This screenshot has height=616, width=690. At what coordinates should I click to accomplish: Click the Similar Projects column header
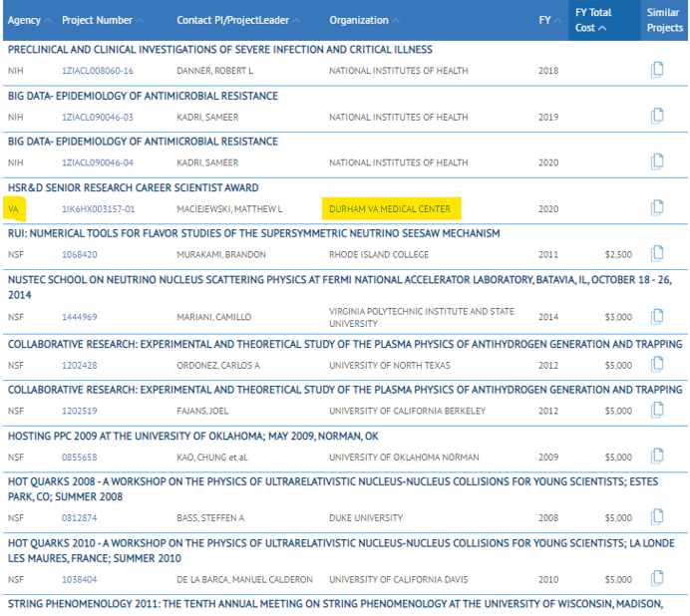pyautogui.click(x=664, y=20)
